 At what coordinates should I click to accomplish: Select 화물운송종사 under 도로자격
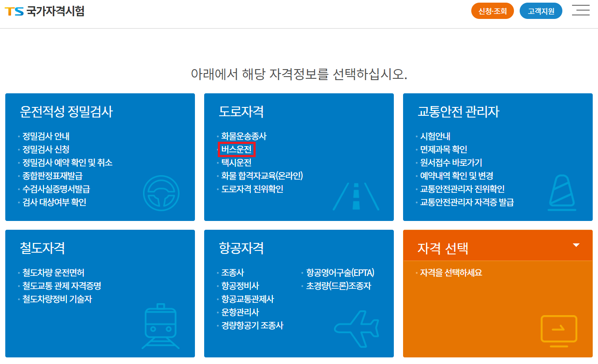pyautogui.click(x=244, y=136)
